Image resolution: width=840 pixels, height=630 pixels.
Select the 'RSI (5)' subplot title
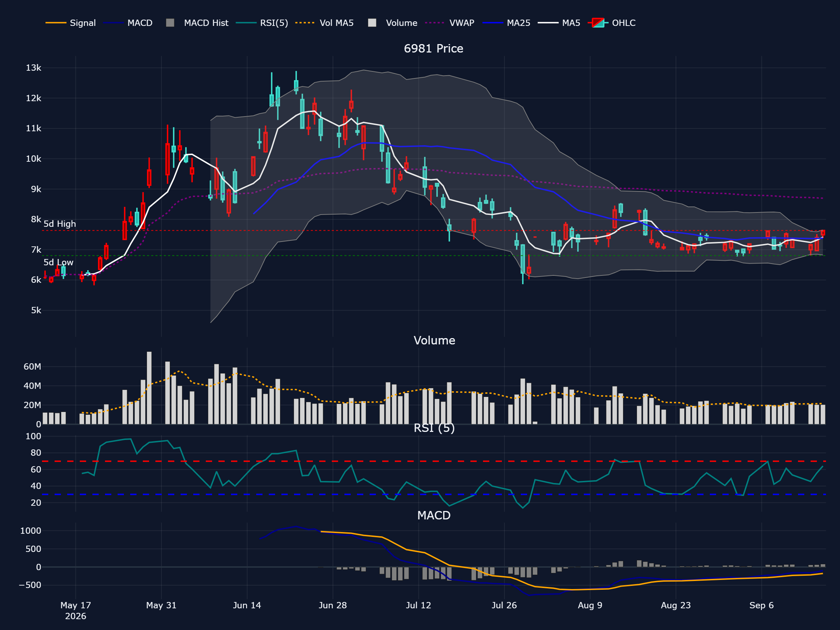434,428
